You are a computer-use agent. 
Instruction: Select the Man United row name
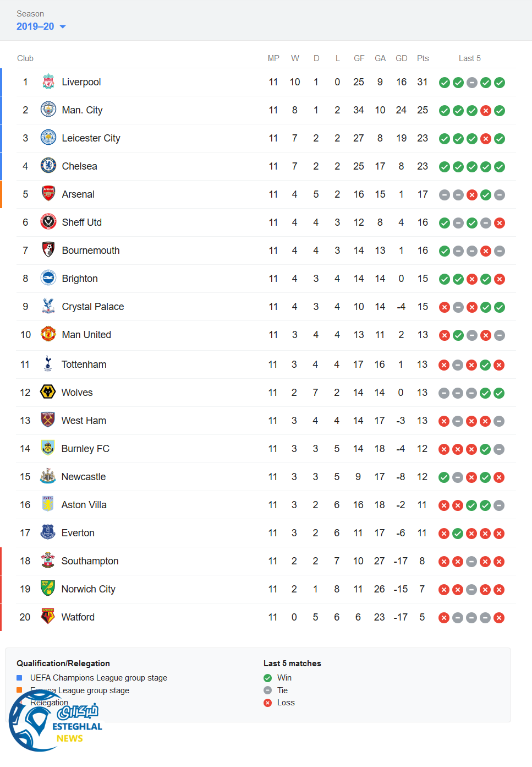point(86,335)
